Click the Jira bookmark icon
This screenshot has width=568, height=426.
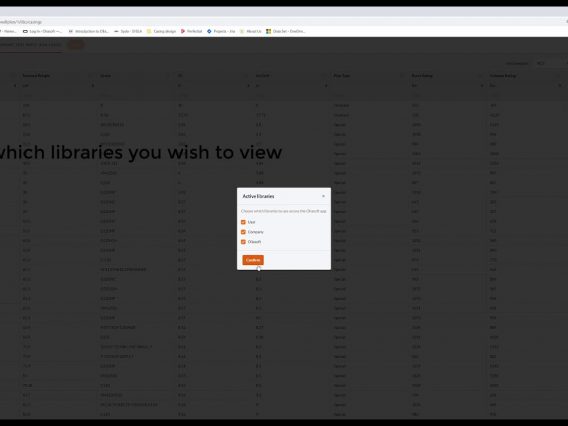(x=209, y=32)
